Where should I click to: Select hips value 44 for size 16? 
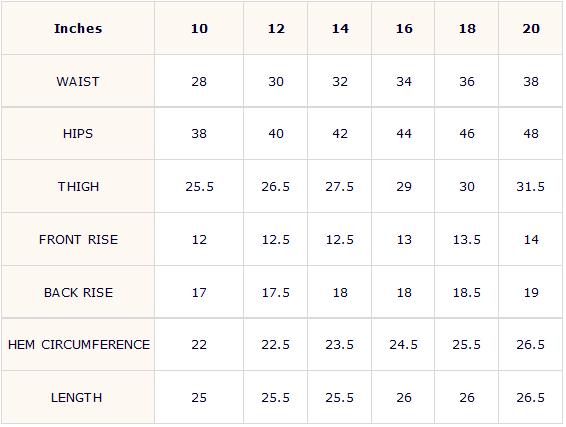click(x=403, y=134)
